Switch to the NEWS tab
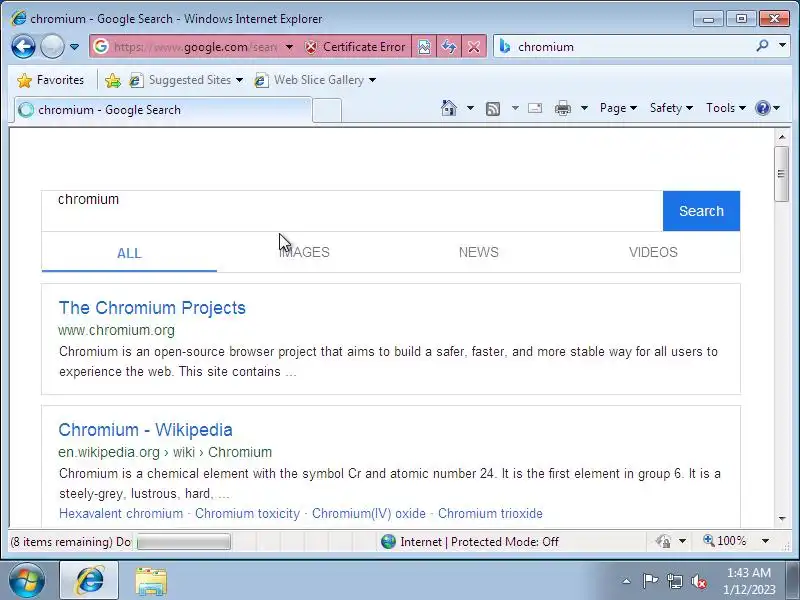 (x=479, y=253)
